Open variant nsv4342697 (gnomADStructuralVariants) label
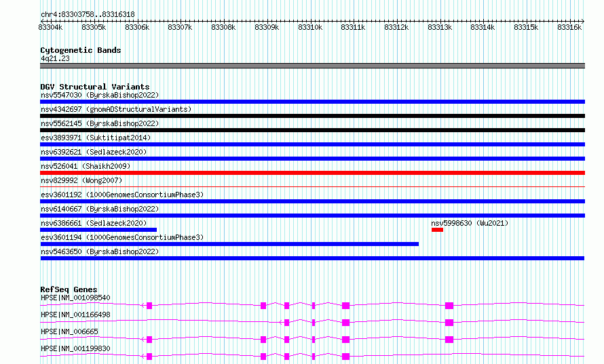This screenshot has width=604, height=364. pyautogui.click(x=116, y=109)
